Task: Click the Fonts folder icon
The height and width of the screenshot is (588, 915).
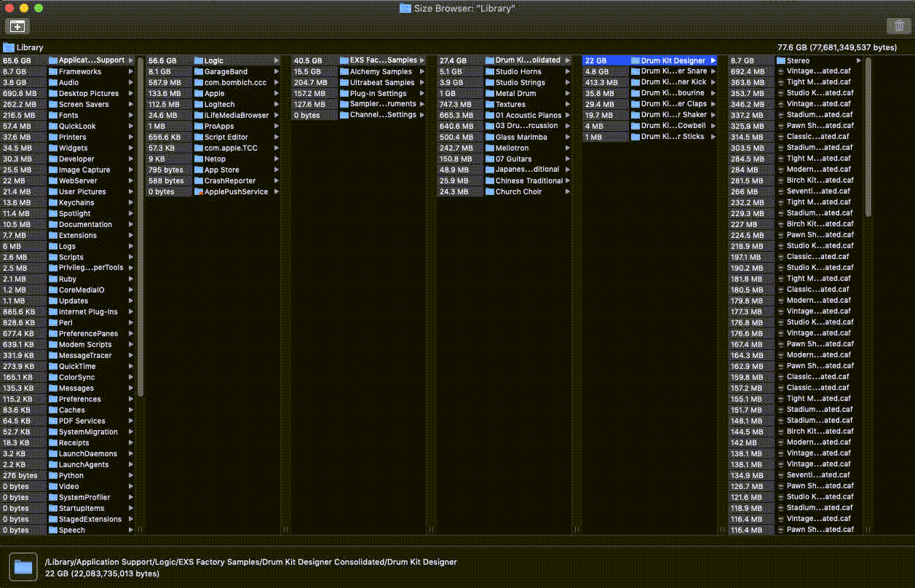Action: coord(53,115)
